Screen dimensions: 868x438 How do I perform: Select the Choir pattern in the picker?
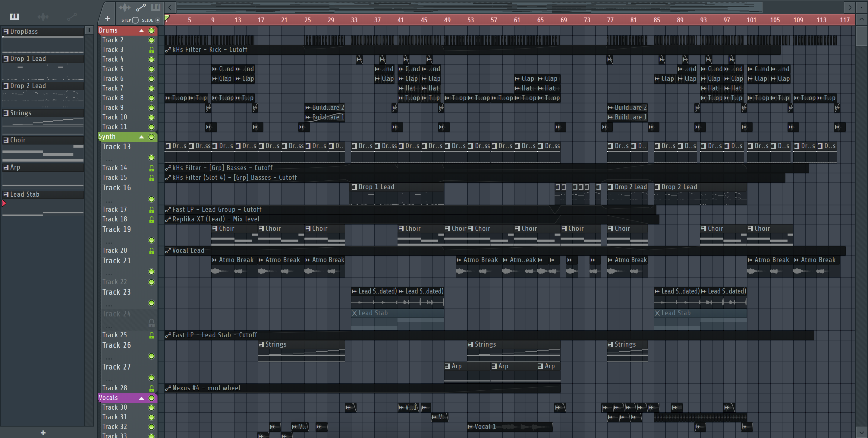click(x=43, y=140)
